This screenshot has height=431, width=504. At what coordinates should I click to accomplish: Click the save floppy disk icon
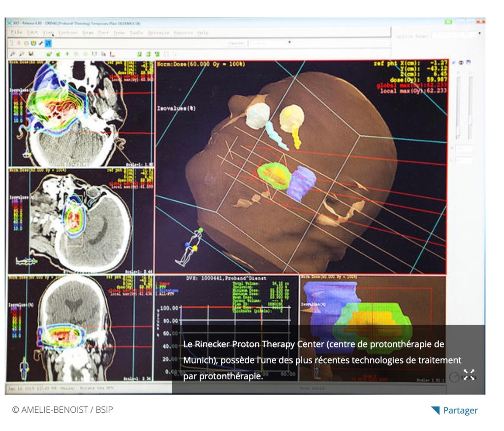click(x=31, y=54)
